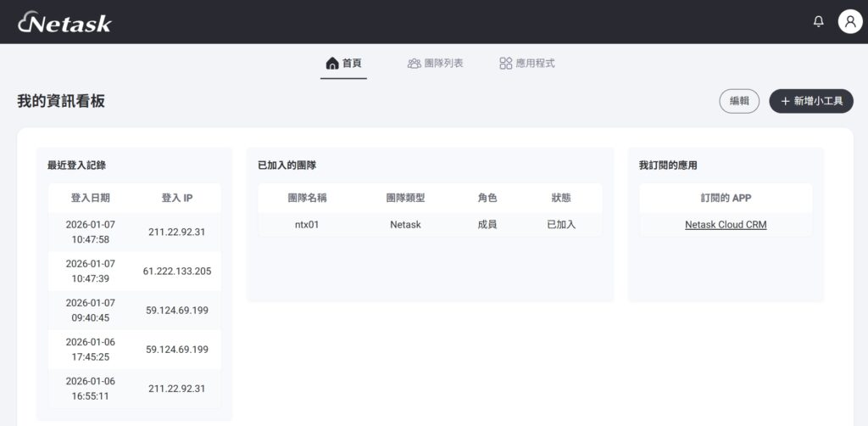The height and width of the screenshot is (426, 868).
Task: Open the notification bell
Action: click(x=818, y=22)
